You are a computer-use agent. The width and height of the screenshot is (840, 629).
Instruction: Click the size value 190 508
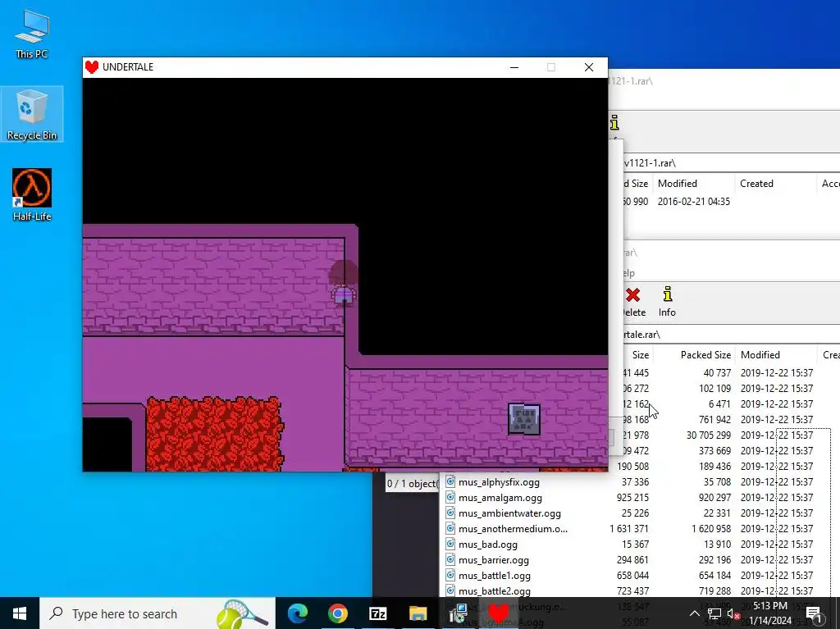[x=632, y=466]
